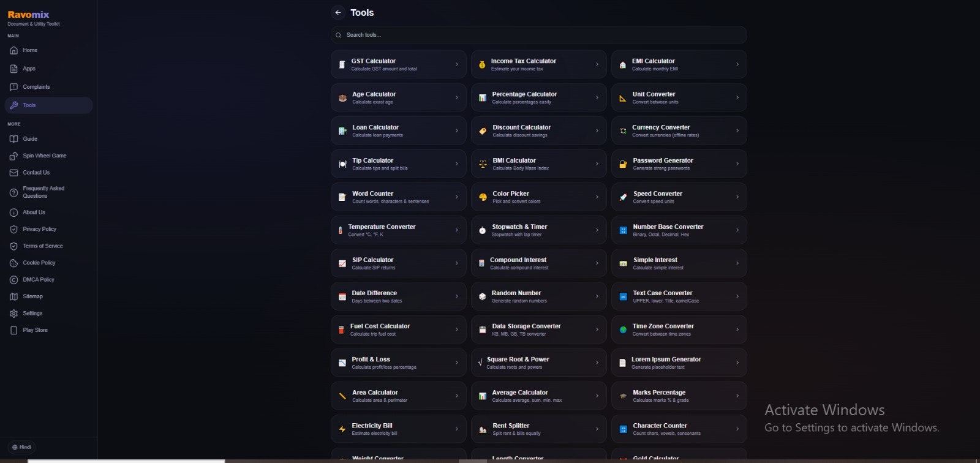This screenshot has height=463, width=980.
Task: Open Frequently Asked Questions page
Action: pos(48,192)
